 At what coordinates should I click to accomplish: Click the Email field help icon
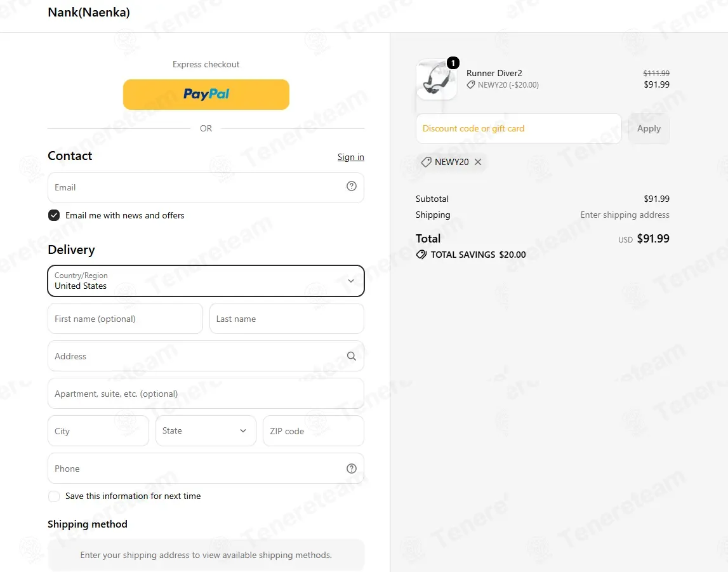click(x=352, y=186)
